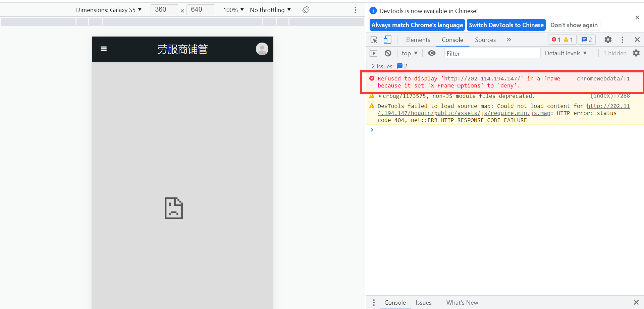Create a live expression using the eye icon

432,53
